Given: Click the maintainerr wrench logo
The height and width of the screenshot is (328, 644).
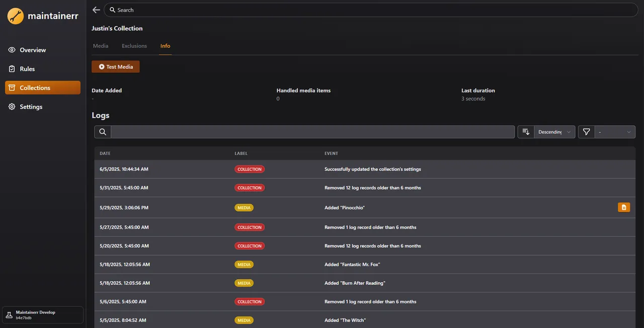Looking at the screenshot, I should point(15,16).
